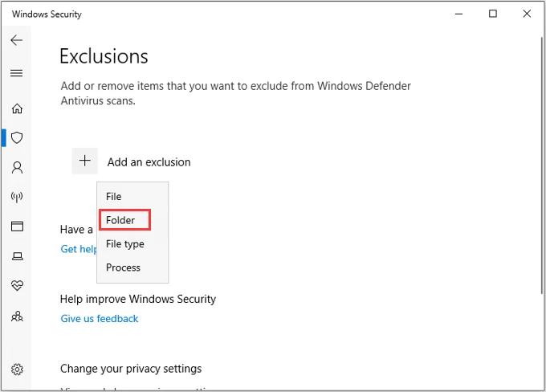Open Settings gear icon in sidebar
This screenshot has height=392, width=546.
17,370
